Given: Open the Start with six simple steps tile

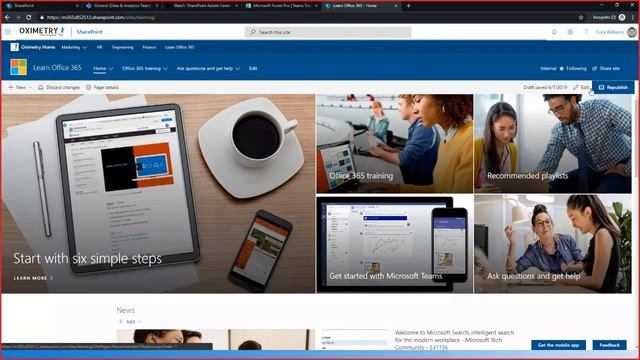Looking at the screenshot, I should pyautogui.click(x=158, y=193).
